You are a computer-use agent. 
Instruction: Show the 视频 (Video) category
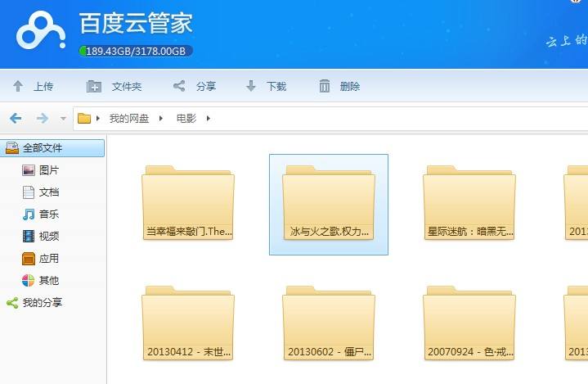48,237
